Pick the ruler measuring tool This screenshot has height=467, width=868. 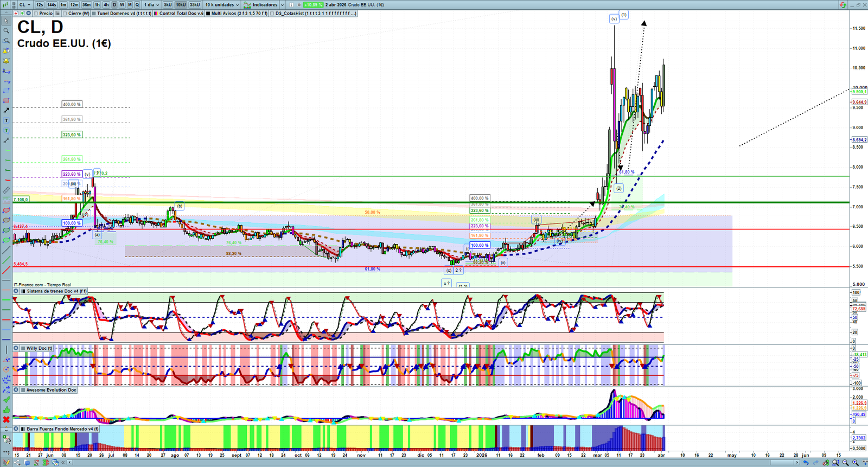point(6,190)
